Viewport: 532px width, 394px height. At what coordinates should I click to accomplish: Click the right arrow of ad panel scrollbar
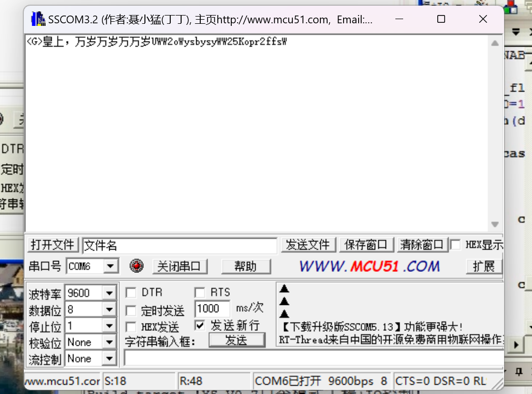coord(516,345)
